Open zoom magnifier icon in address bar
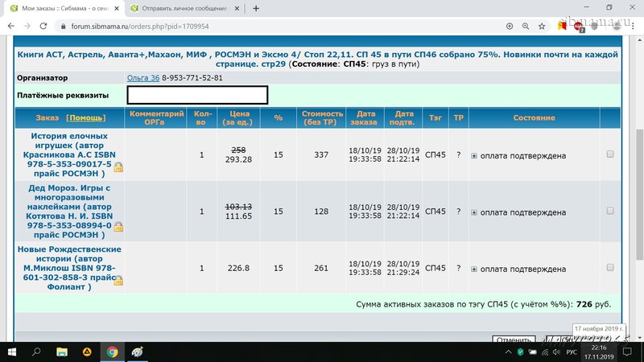 (526, 26)
